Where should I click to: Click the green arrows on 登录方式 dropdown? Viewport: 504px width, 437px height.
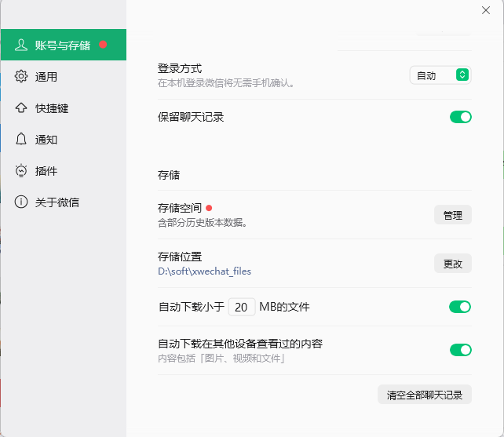point(462,75)
